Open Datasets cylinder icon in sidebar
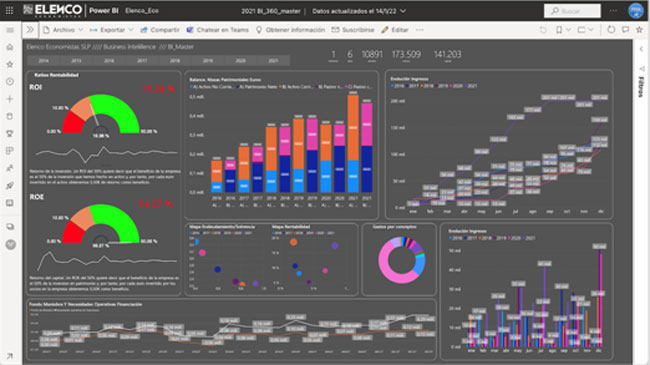Image resolution: width=650 pixels, height=365 pixels. pos(10,116)
